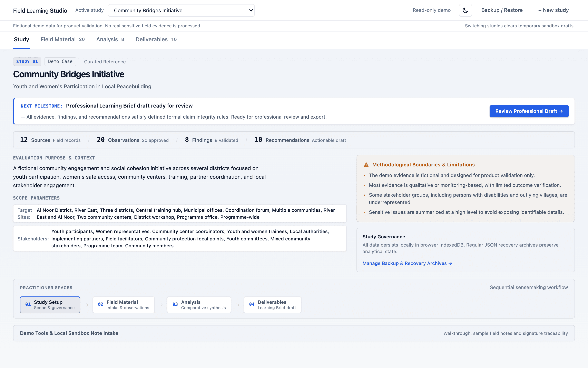Select the 03 Analysis space card

199,305
